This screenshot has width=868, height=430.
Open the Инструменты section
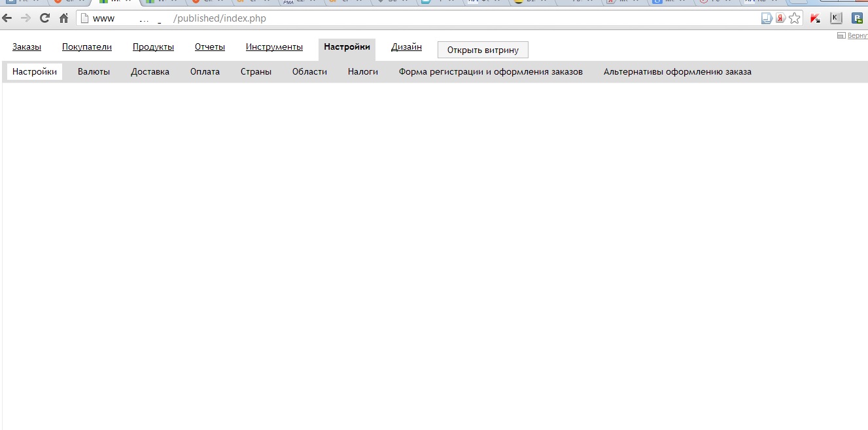274,47
